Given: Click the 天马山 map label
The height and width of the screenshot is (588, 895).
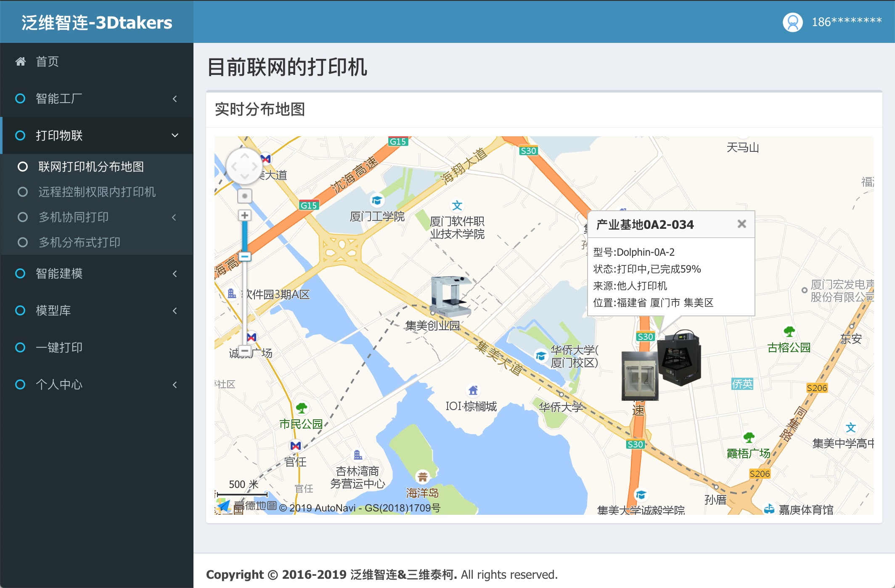Looking at the screenshot, I should click(743, 148).
